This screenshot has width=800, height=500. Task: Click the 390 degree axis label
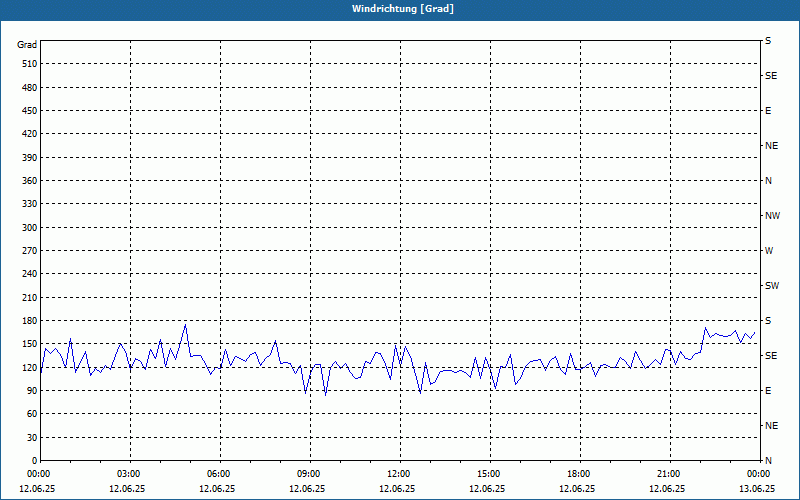(30, 158)
